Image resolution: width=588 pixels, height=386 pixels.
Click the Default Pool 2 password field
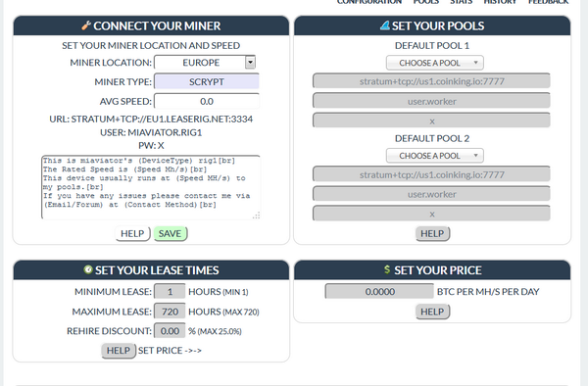click(x=431, y=214)
